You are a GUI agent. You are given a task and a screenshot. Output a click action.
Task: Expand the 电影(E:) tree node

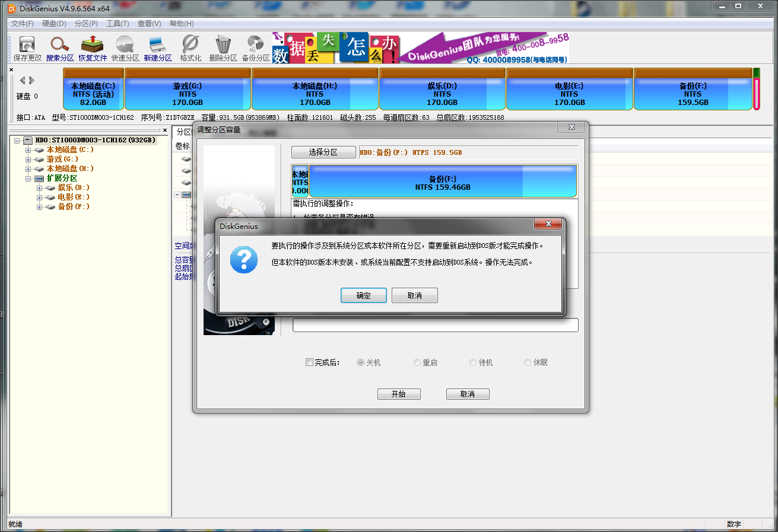pos(40,197)
